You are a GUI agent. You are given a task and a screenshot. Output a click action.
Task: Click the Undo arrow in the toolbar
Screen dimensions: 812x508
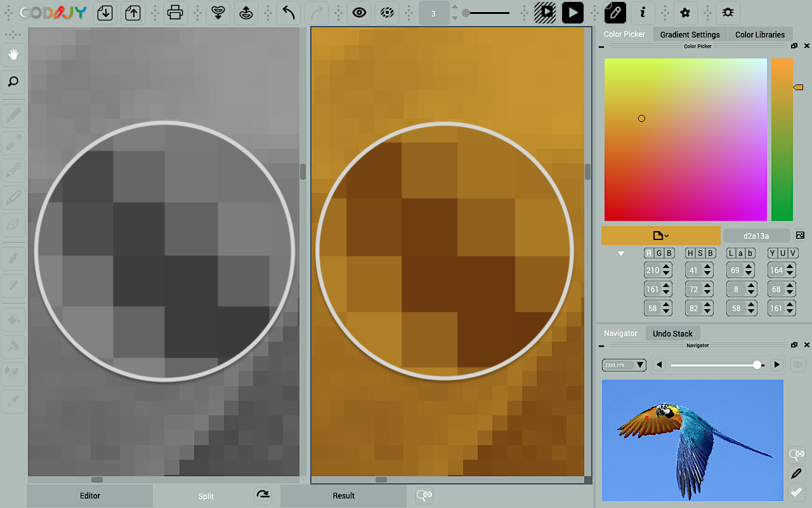(x=289, y=13)
